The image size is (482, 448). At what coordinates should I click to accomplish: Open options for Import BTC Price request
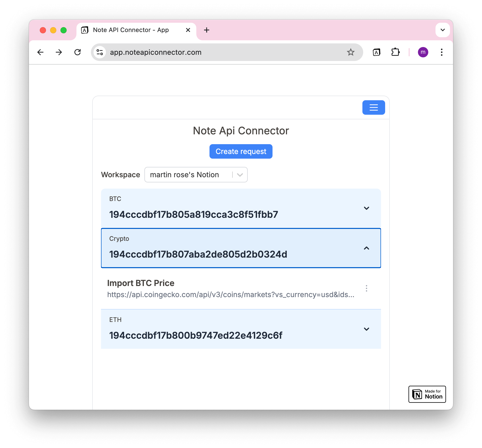point(366,288)
